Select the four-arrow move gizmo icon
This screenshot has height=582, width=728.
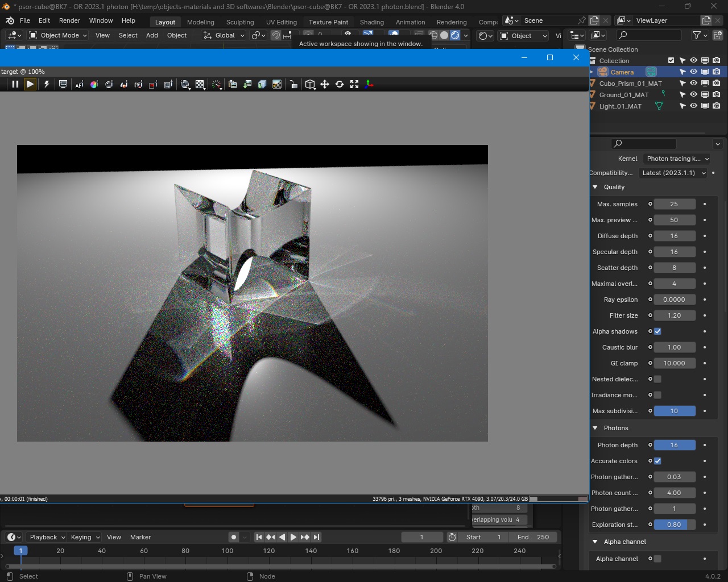[x=325, y=84]
